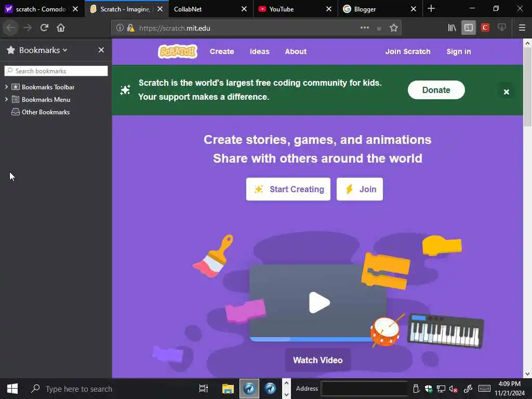Click the USB device tray icon
This screenshot has height=399, width=532.
[416, 389]
